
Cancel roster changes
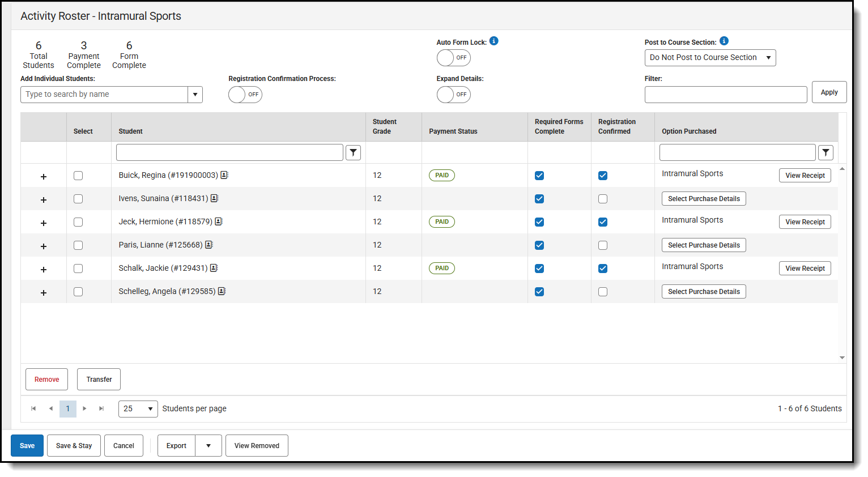(x=124, y=446)
